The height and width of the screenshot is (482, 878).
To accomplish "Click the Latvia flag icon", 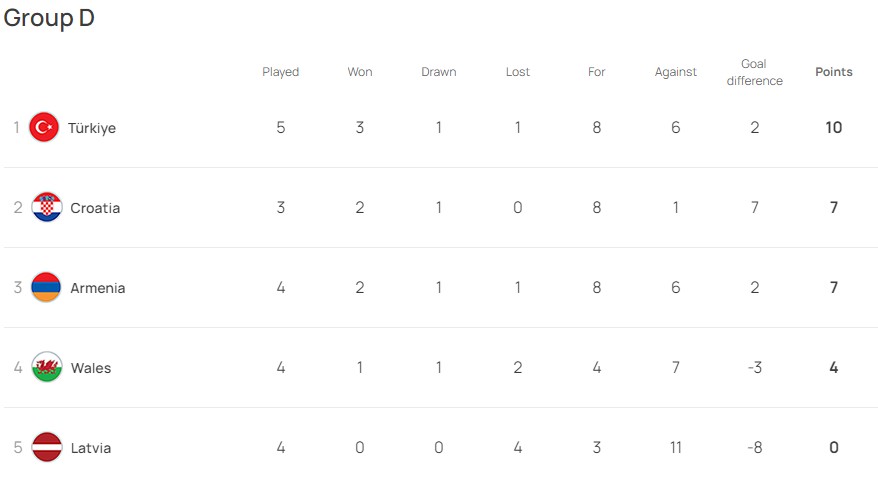I will point(47,447).
